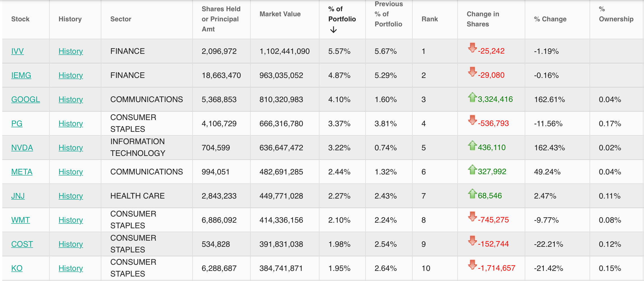
Task: Click the red down arrow in COST row
Action: (x=472, y=241)
